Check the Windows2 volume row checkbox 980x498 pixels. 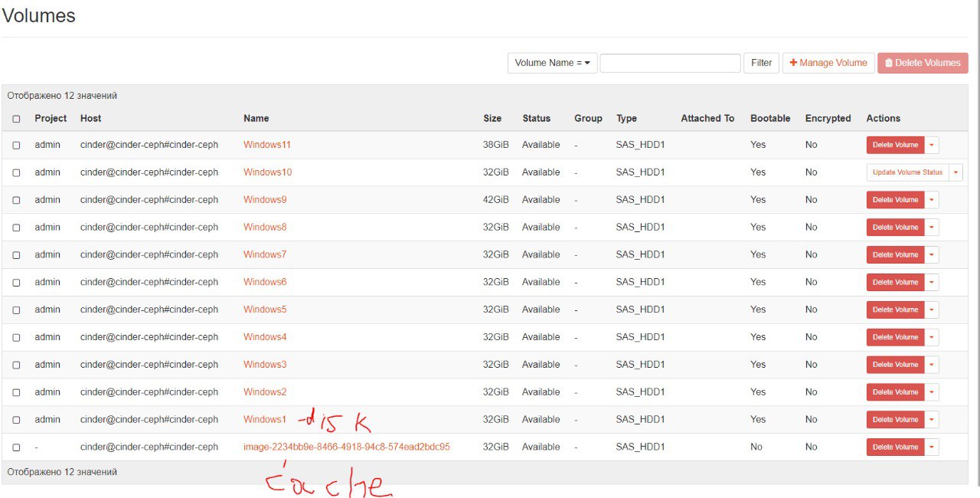(16, 392)
